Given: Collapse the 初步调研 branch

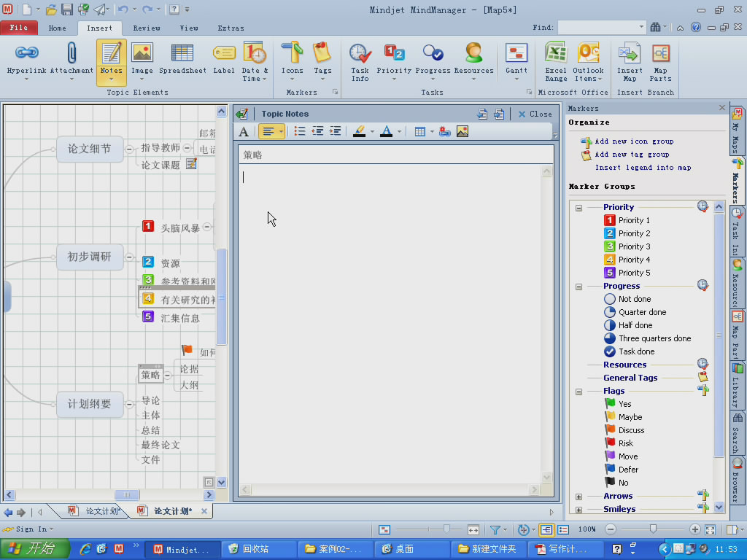Looking at the screenshot, I should tap(129, 257).
